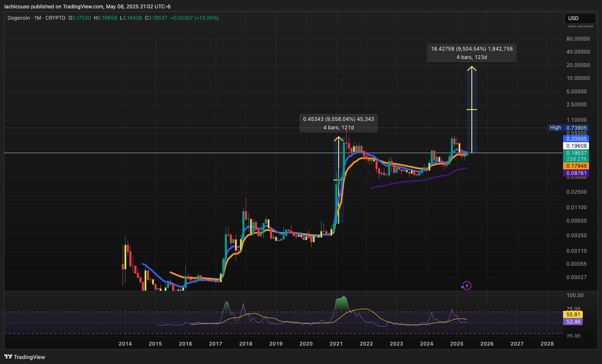Click the yellow 55.81 RSI value tag
Viewport: 602px width, 364px height.
click(x=573, y=315)
